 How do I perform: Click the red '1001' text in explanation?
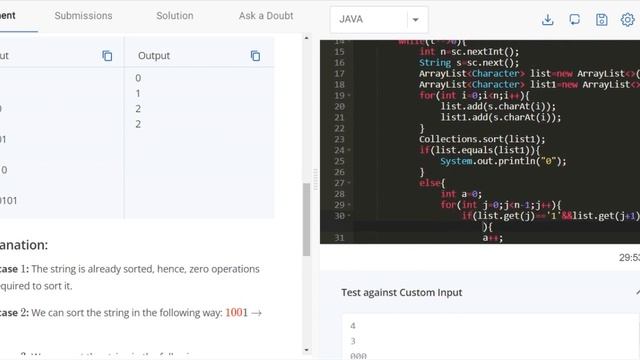[x=237, y=313]
